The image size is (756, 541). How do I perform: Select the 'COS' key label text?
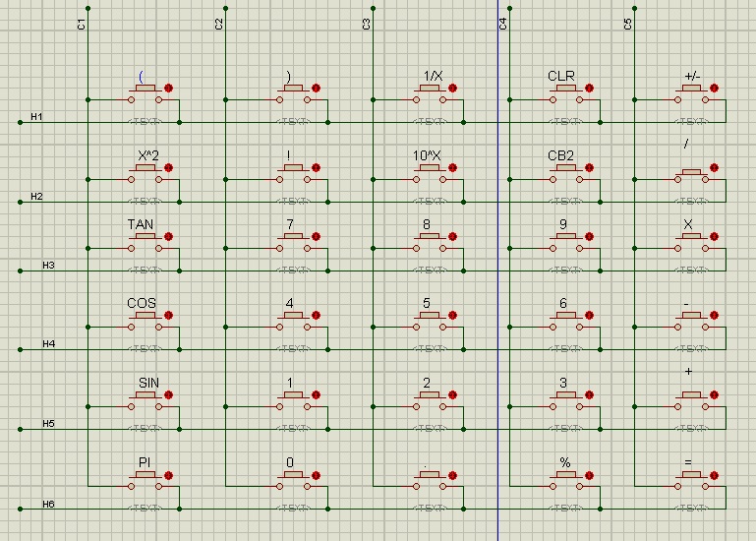coord(142,303)
